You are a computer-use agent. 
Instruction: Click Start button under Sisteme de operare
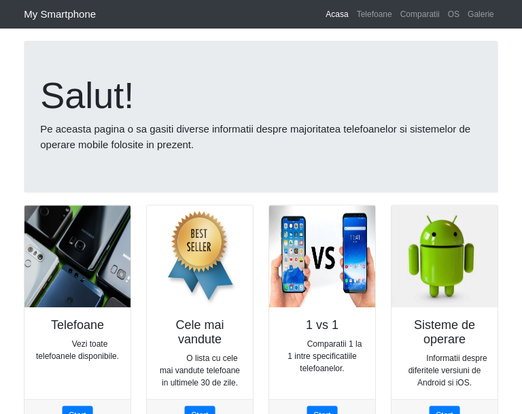(444, 410)
